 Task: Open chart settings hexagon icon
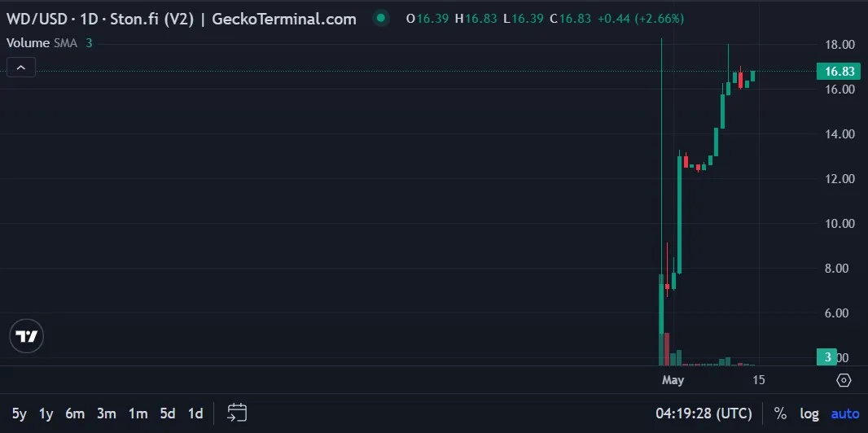pyautogui.click(x=844, y=380)
